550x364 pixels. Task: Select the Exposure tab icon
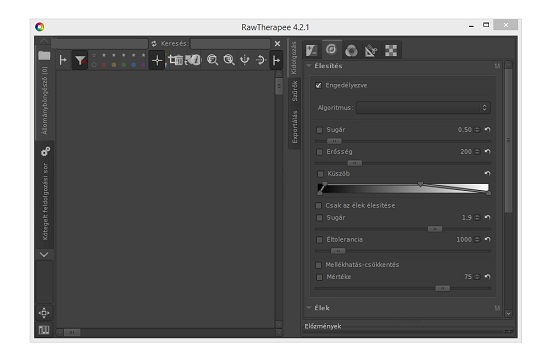[311, 50]
